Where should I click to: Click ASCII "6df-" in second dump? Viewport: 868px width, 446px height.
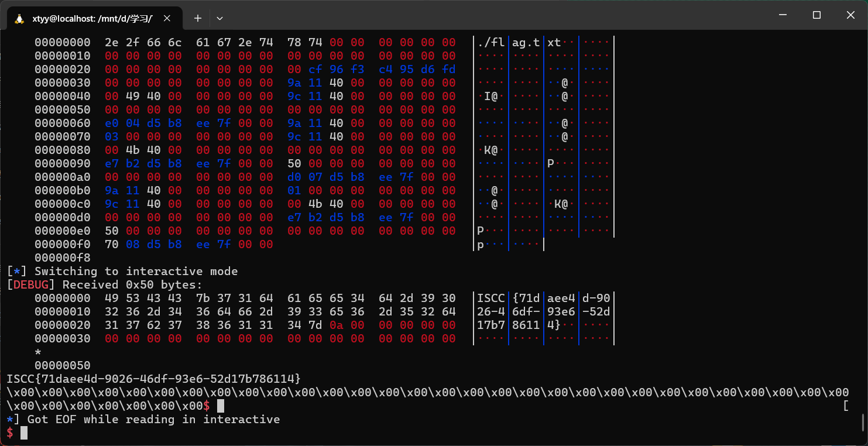pyautogui.click(x=526, y=312)
